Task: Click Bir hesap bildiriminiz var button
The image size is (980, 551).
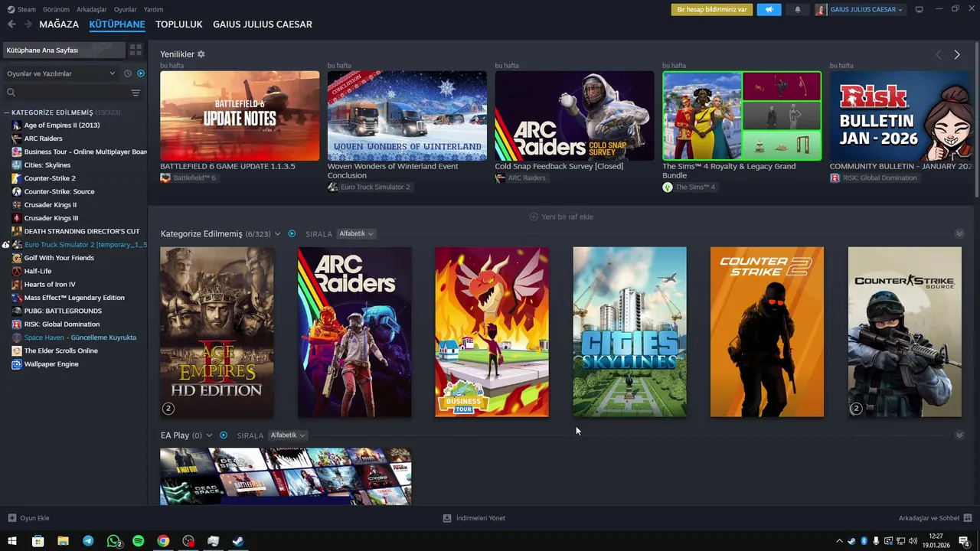Action: click(712, 9)
